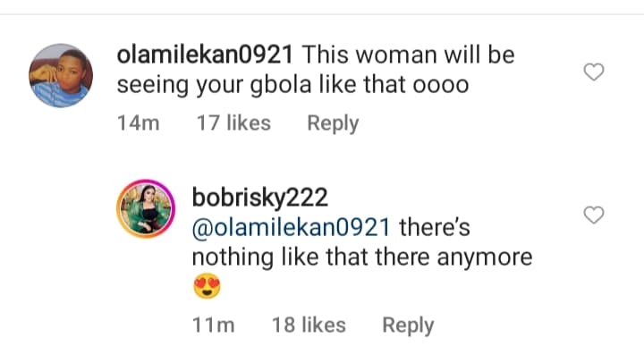Viewport: 644px width, 363px height.
Task: Reply to bobrisky222's comment
Action: [408, 325]
